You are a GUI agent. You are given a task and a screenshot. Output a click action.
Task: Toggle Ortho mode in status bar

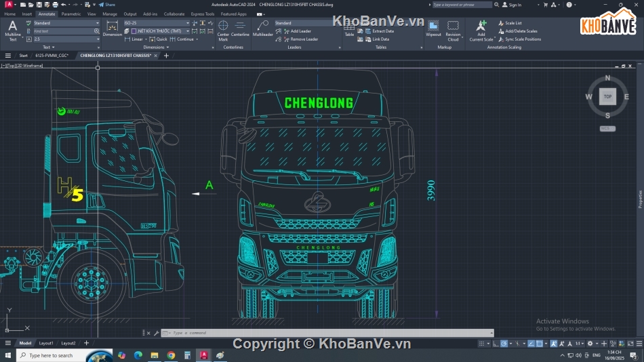[496, 344]
